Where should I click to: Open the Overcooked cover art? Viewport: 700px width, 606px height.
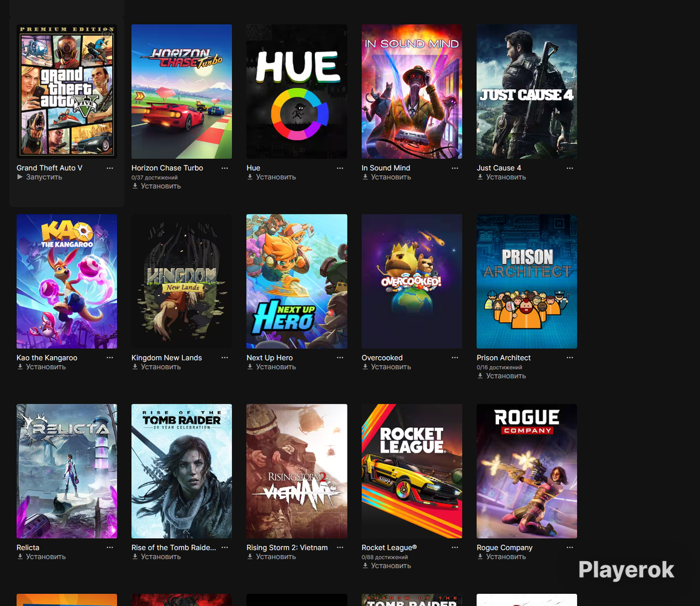coord(412,282)
